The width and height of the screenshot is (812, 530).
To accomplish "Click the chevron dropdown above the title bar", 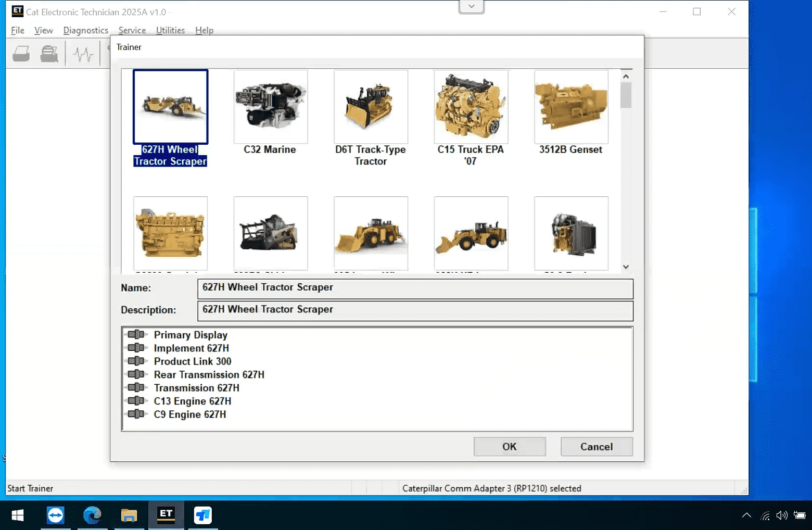I will (471, 6).
